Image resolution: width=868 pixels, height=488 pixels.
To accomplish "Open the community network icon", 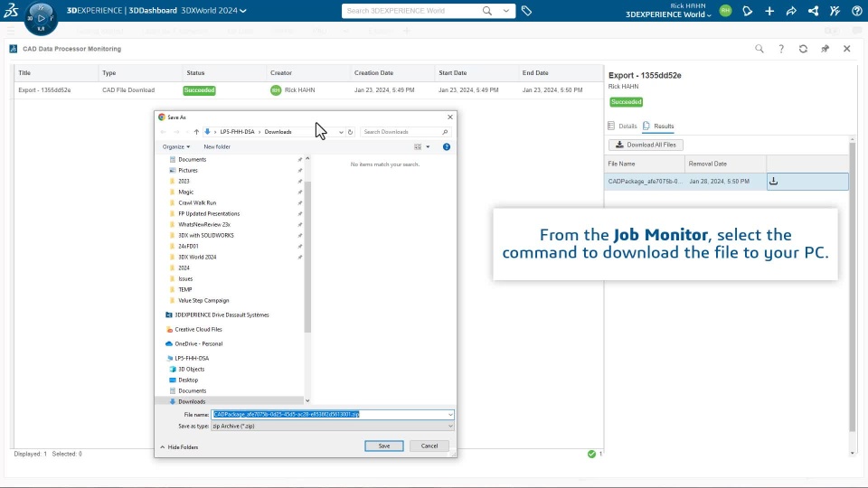I will (x=813, y=11).
